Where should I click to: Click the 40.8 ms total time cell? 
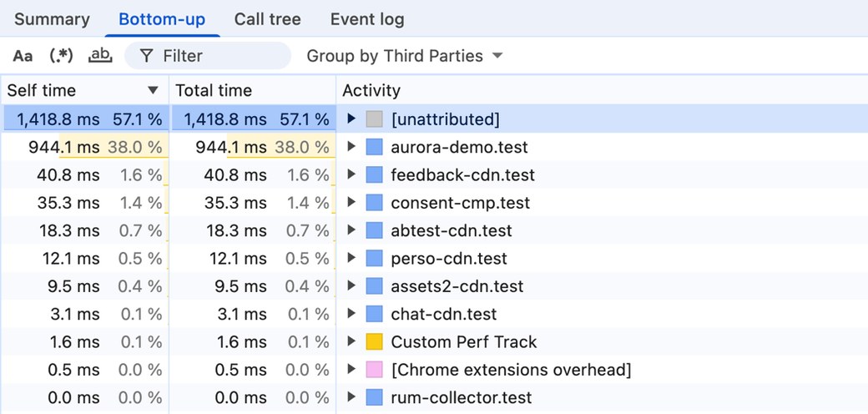[252, 175]
